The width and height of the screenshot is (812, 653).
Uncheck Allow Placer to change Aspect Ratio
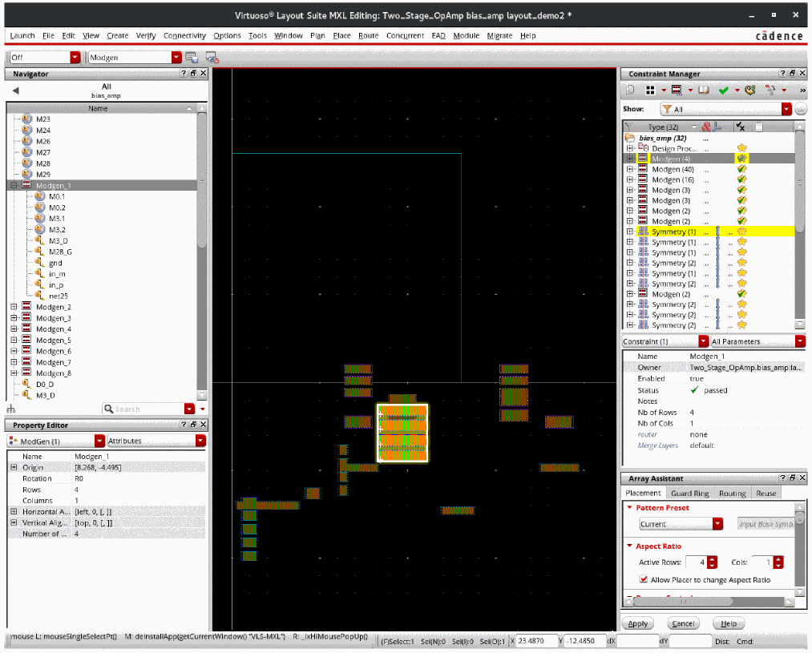click(x=644, y=579)
